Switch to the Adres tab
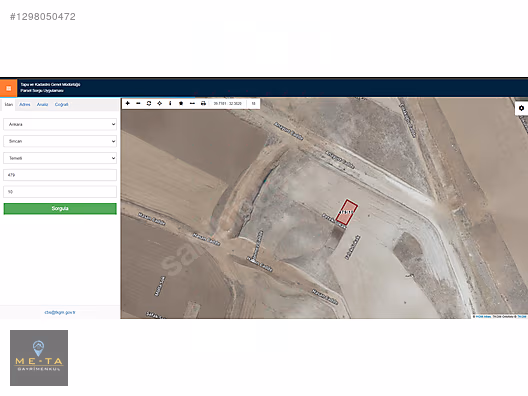Screen dimensions: 528x396 pyautogui.click(x=25, y=104)
